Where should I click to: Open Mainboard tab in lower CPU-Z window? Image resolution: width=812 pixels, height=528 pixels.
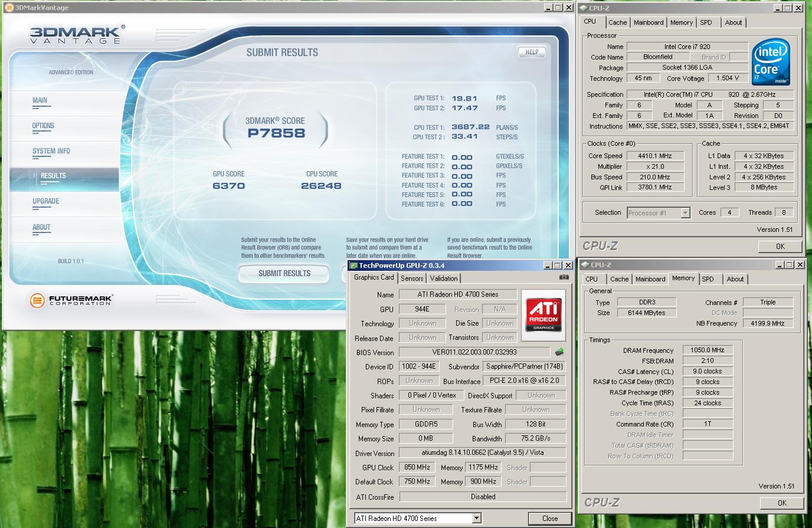coord(650,279)
